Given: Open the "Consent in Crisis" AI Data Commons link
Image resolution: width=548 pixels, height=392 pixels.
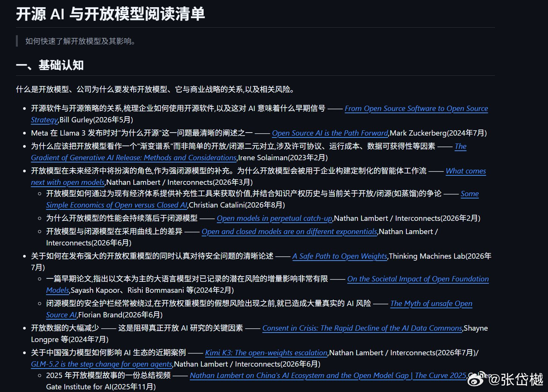Looking at the screenshot, I should pos(362,328).
